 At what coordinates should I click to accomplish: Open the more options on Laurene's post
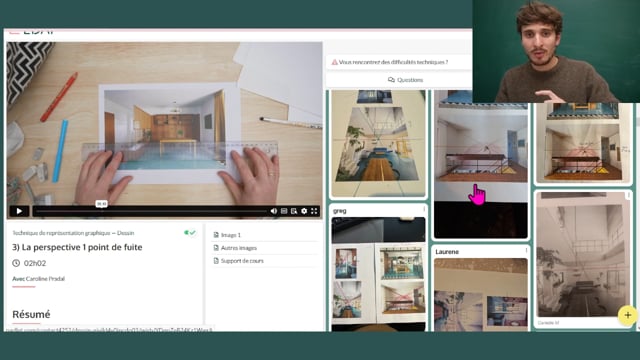(526, 250)
